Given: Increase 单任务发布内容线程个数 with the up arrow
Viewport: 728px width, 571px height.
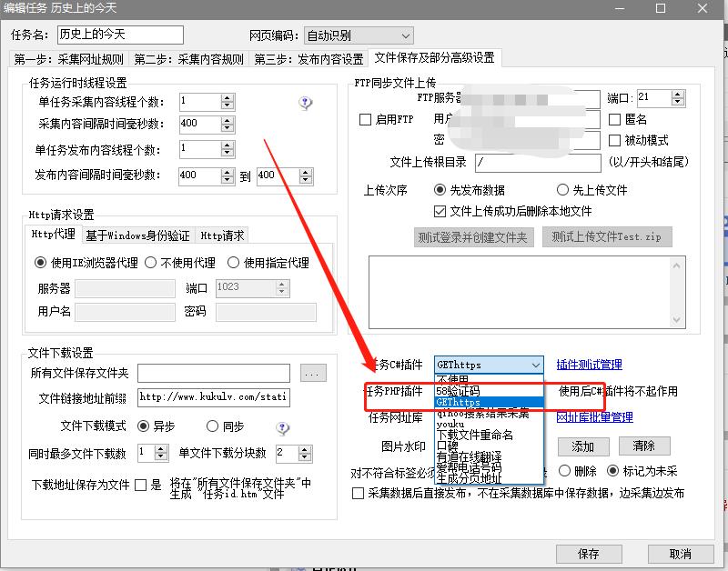Looking at the screenshot, I should click(x=227, y=145).
